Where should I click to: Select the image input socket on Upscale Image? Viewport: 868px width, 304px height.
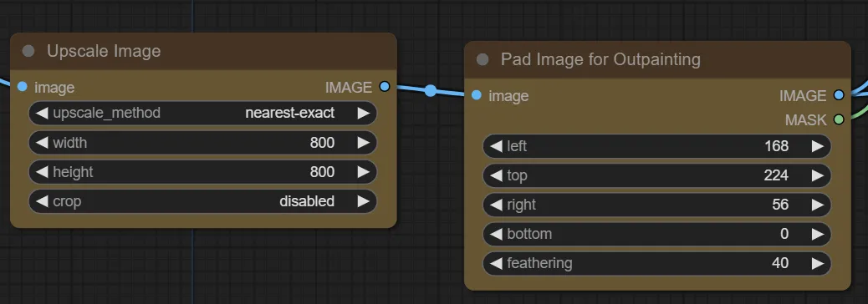[22, 87]
